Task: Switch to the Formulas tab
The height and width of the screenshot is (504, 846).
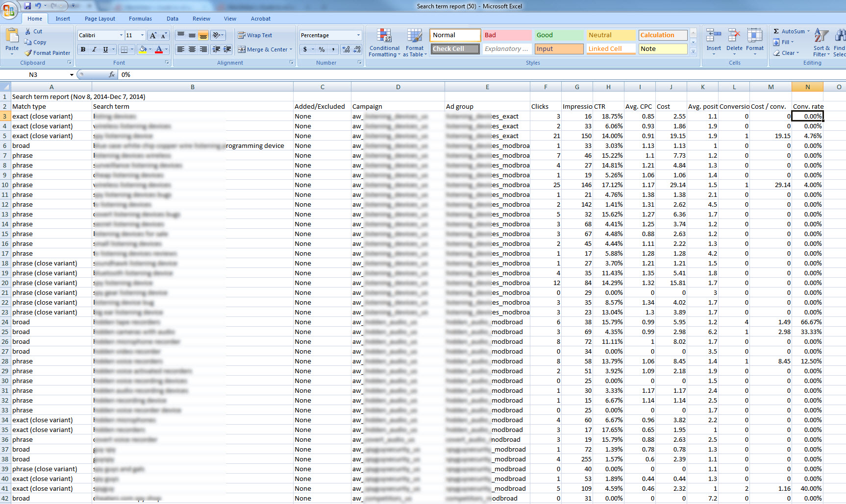Action: pos(140,19)
